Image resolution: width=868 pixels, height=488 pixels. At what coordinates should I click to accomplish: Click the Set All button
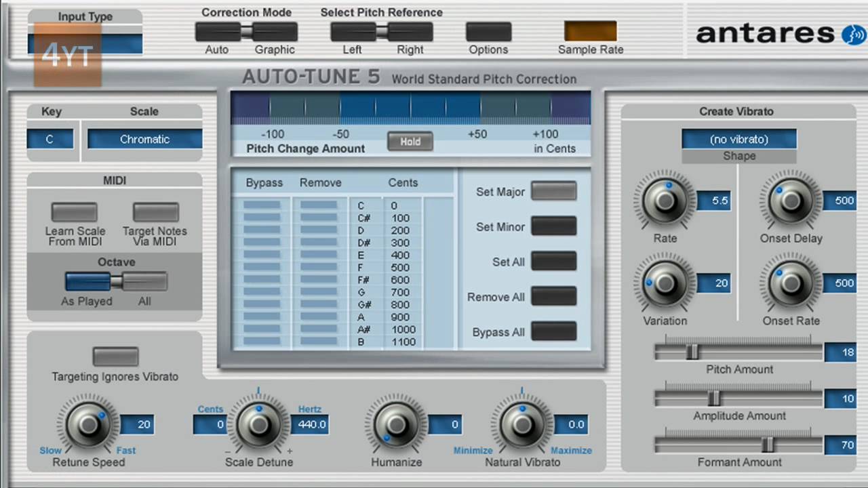click(554, 262)
